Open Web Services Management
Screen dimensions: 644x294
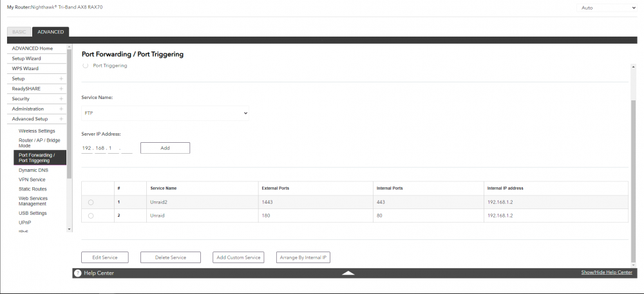pos(33,201)
